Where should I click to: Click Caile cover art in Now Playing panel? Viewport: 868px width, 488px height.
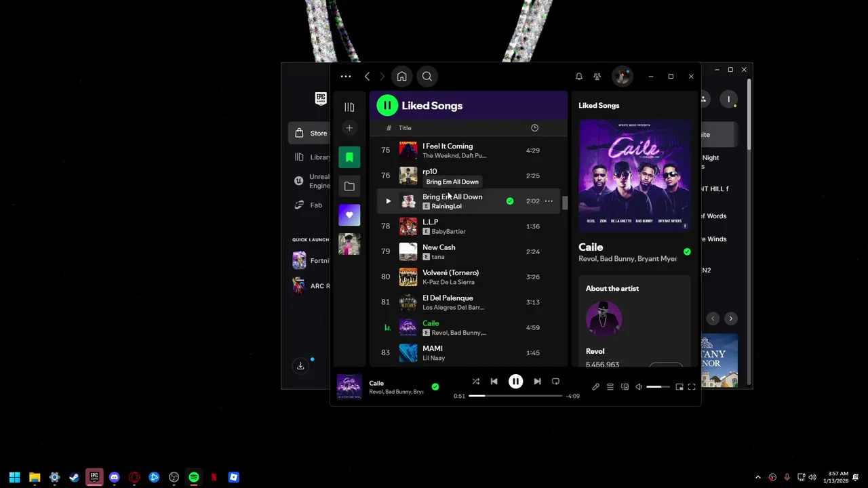click(x=635, y=176)
